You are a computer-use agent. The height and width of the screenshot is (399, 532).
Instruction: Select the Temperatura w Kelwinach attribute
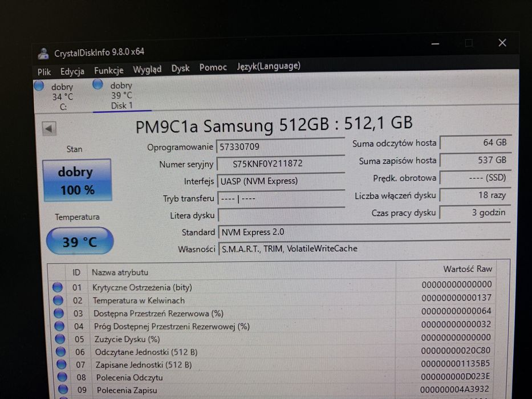click(x=139, y=300)
